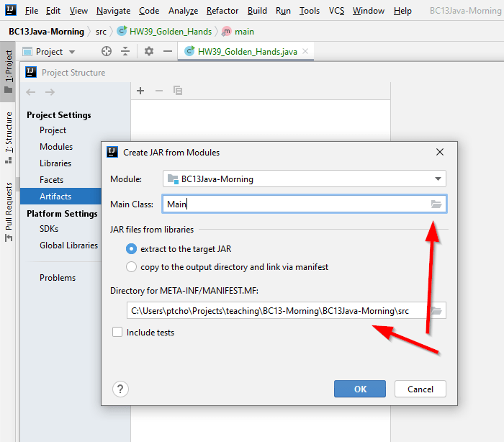The image size is (504, 442).
Task: Select Project under Project Settings
Action: [x=53, y=130]
